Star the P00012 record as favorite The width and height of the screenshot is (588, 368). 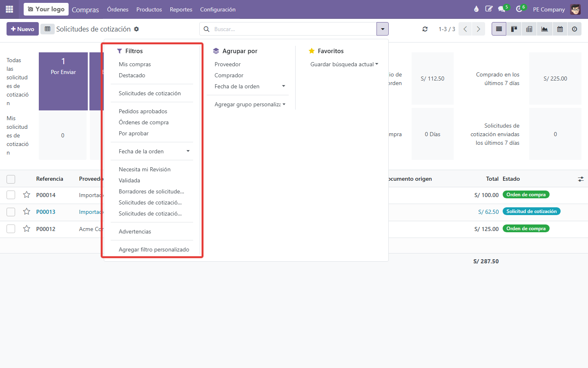(27, 229)
